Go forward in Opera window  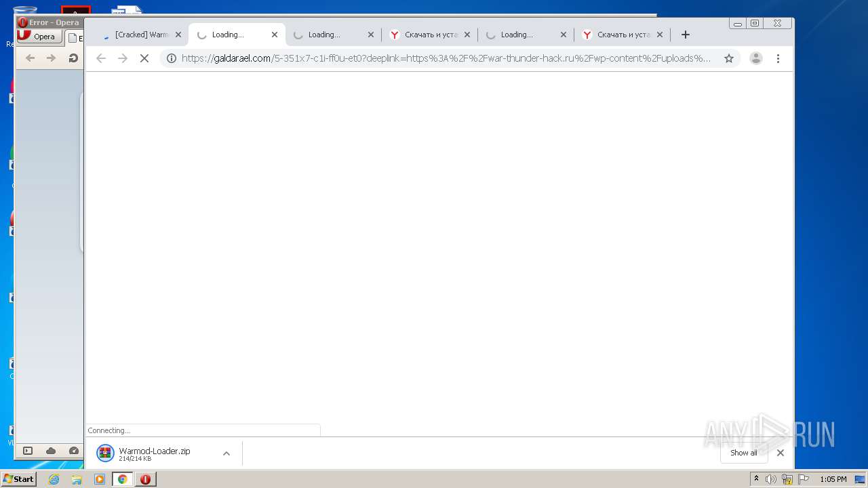coord(52,58)
